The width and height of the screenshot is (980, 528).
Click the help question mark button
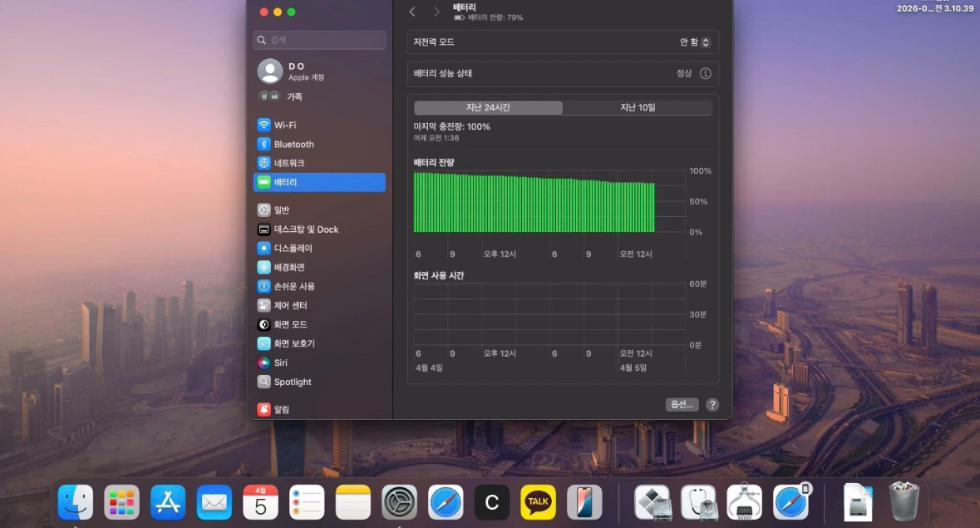click(x=712, y=404)
